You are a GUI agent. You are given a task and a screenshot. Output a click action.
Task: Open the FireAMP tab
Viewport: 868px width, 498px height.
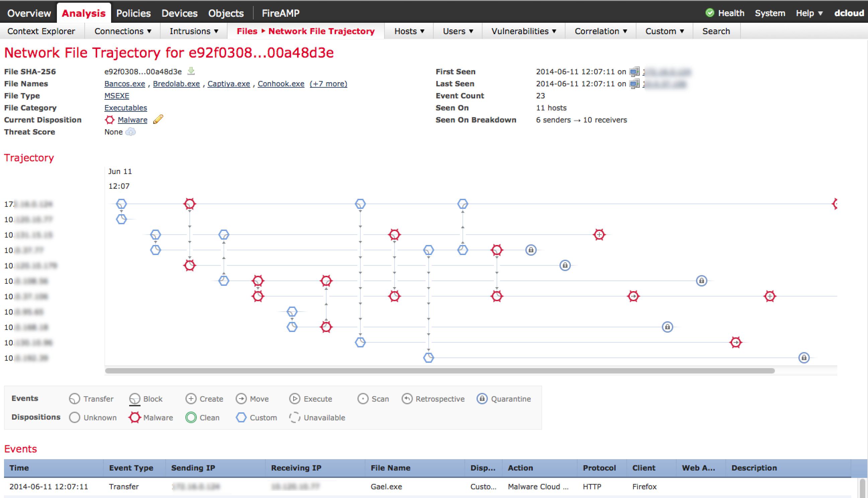click(280, 13)
